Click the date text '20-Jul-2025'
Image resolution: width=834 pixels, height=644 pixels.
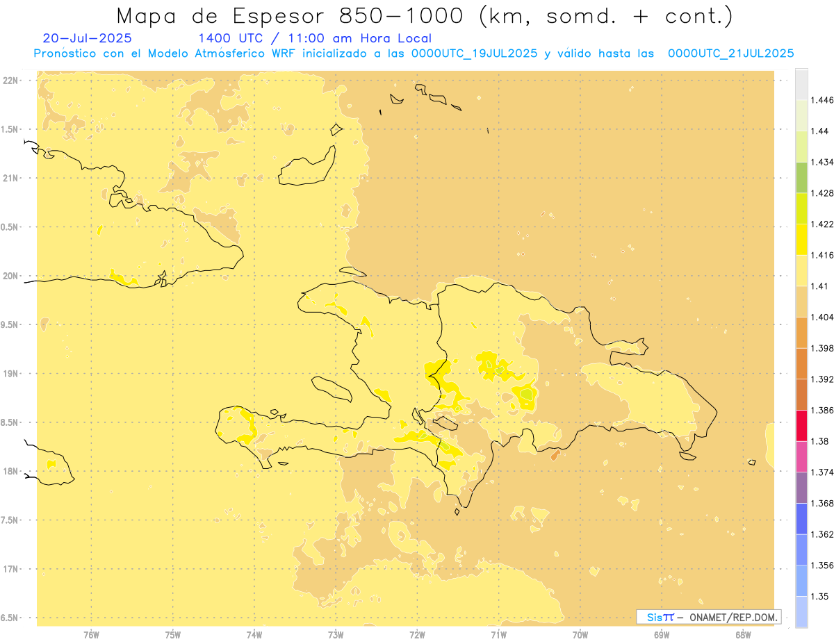[x=87, y=39]
